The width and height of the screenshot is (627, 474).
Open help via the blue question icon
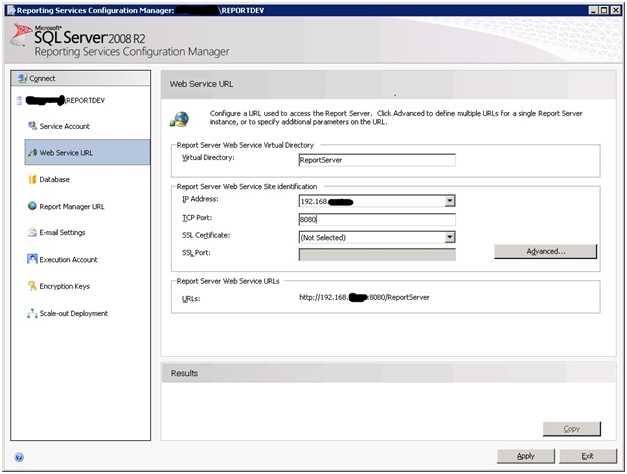(x=19, y=457)
